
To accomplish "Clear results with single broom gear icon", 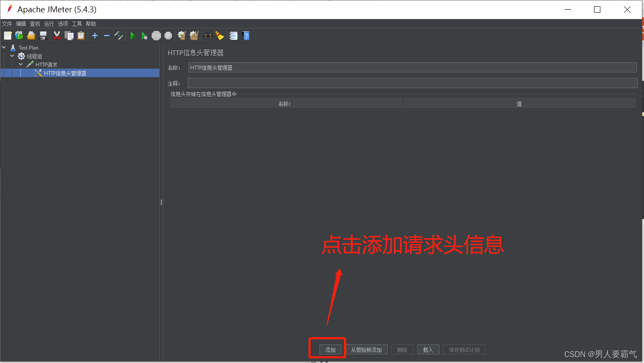I will click(x=182, y=36).
